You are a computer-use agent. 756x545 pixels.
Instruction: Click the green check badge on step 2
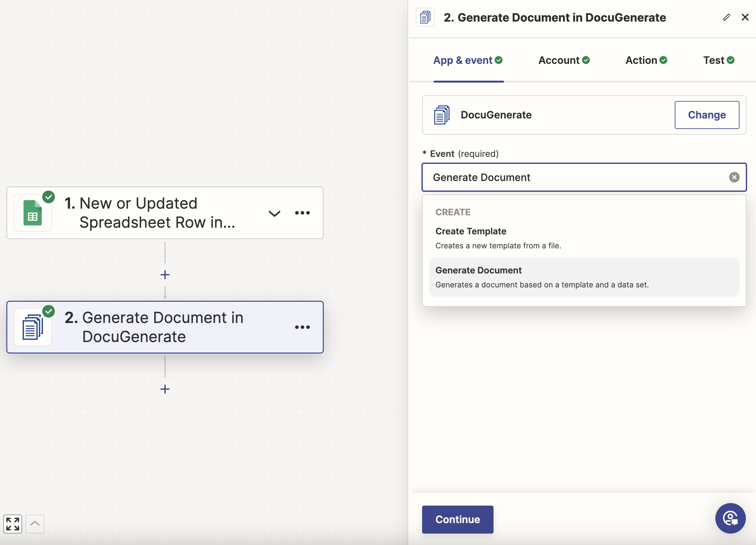point(49,311)
